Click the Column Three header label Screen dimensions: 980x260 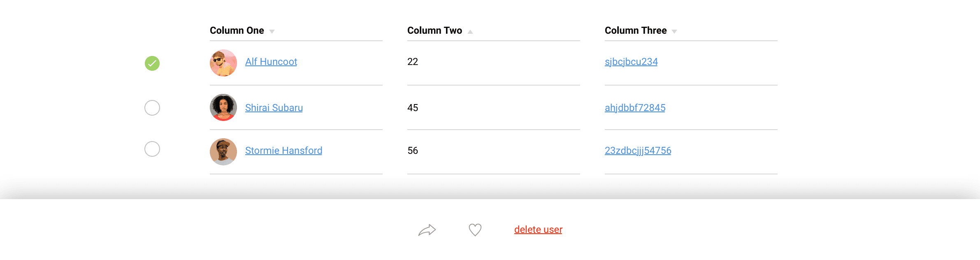click(x=636, y=30)
